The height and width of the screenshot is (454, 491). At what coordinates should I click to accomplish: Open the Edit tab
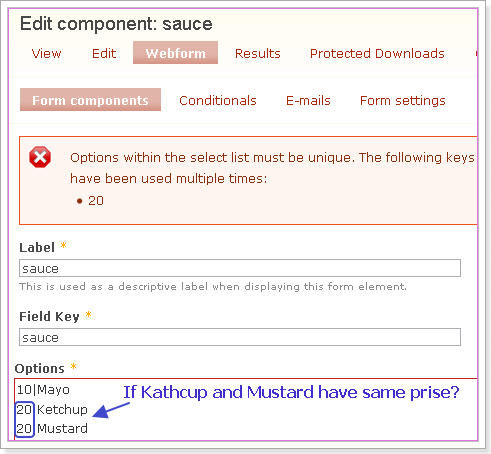[104, 53]
